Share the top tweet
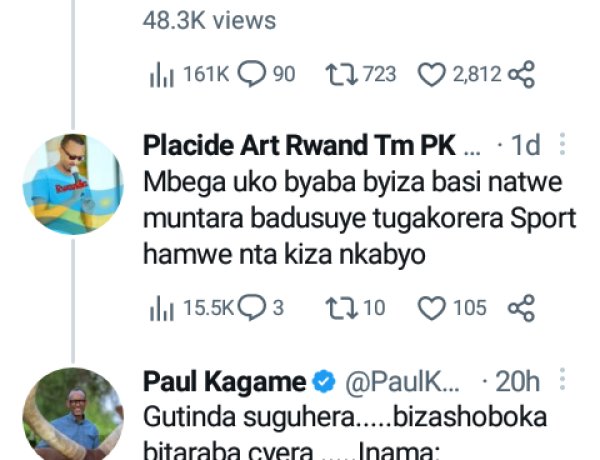 coord(521,74)
